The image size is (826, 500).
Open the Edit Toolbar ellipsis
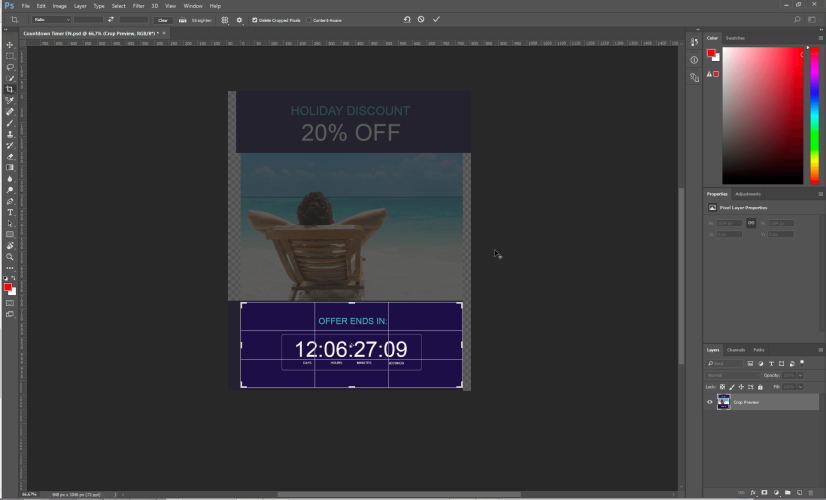(10, 268)
